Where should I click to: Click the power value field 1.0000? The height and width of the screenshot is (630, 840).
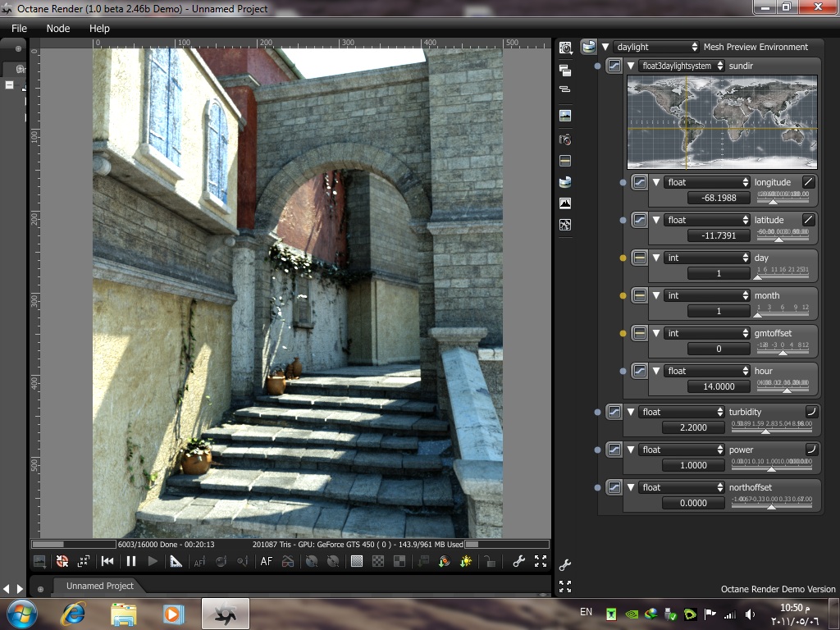click(x=693, y=465)
